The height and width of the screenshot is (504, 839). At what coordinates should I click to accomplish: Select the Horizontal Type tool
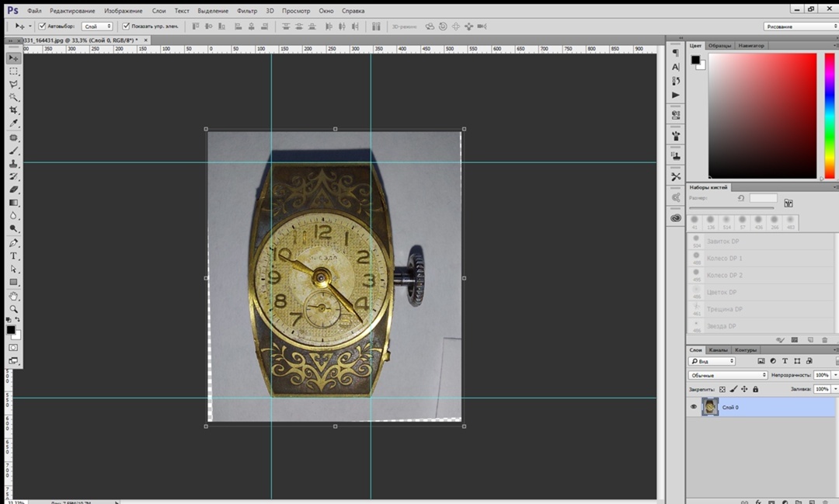[13, 255]
